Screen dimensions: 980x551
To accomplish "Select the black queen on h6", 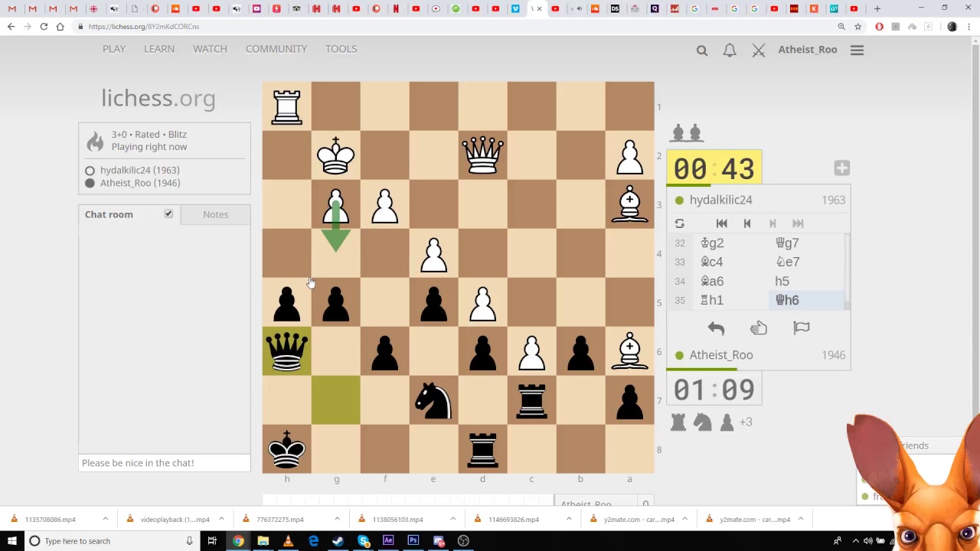I will click(x=287, y=351).
